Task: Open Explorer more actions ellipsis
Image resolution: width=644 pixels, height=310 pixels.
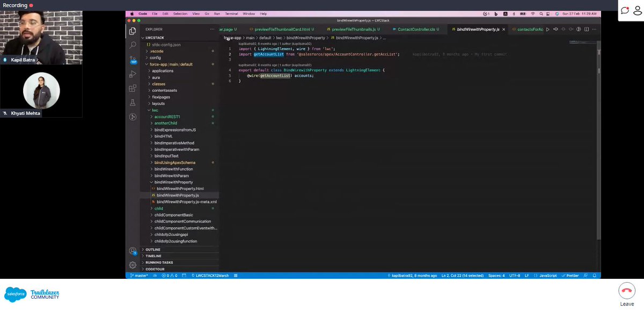Action: coord(213,29)
